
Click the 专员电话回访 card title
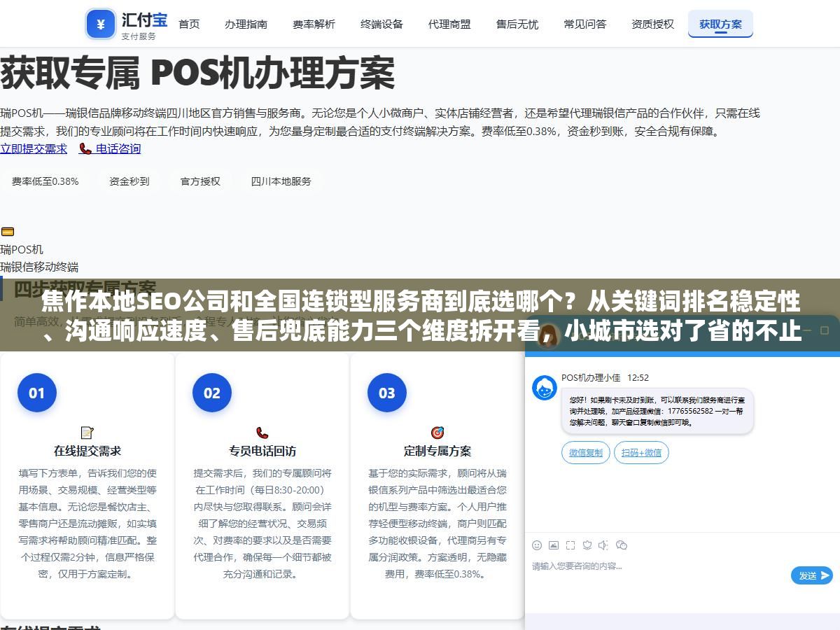click(x=262, y=451)
